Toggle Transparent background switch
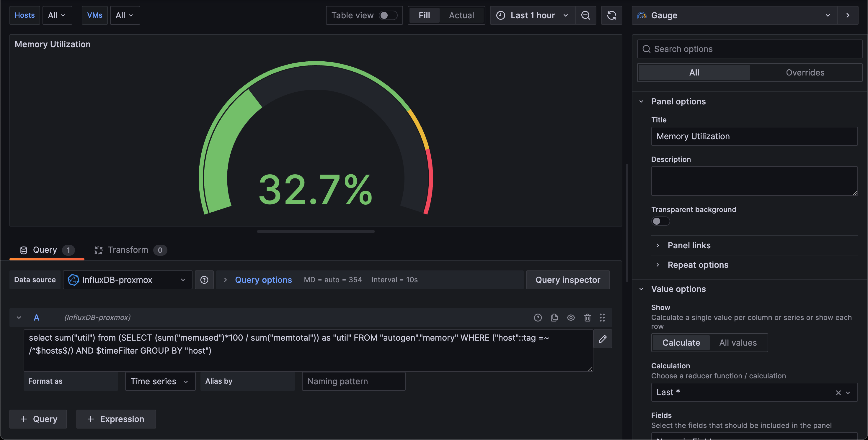The image size is (868, 440). tap(661, 221)
